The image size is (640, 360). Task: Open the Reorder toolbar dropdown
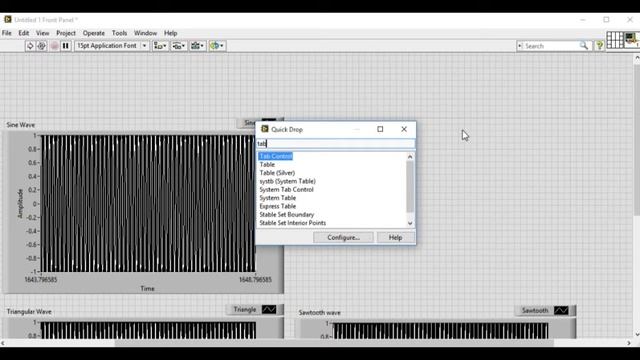(217, 46)
